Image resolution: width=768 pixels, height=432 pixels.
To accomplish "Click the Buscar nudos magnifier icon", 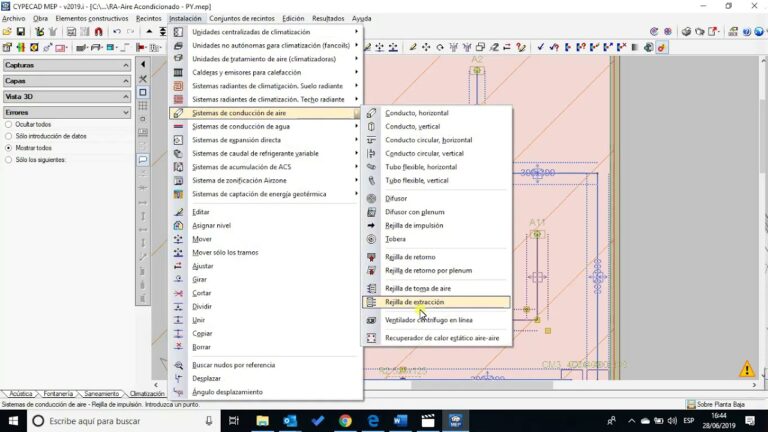I will tap(178, 365).
